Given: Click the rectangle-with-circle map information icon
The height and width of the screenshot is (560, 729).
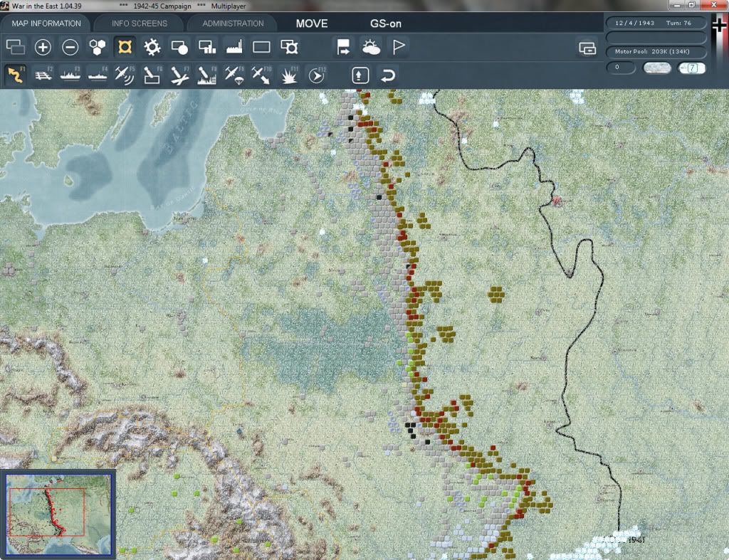Looking at the screenshot, I should pyautogui.click(x=179, y=47).
